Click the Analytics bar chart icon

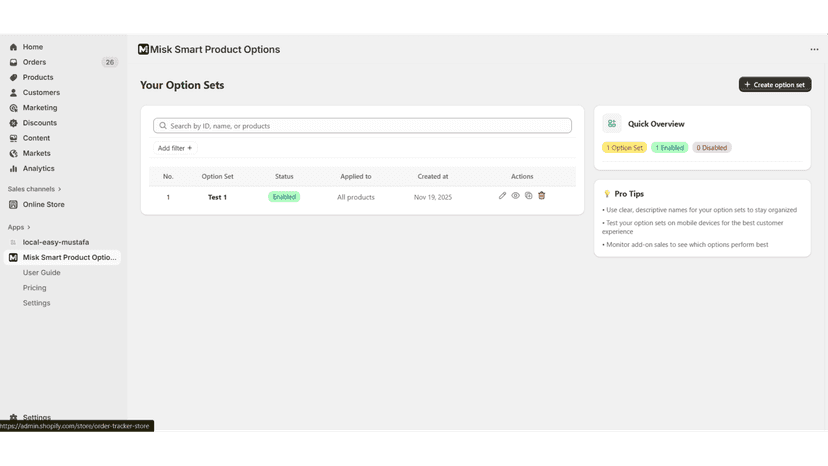[13, 169]
